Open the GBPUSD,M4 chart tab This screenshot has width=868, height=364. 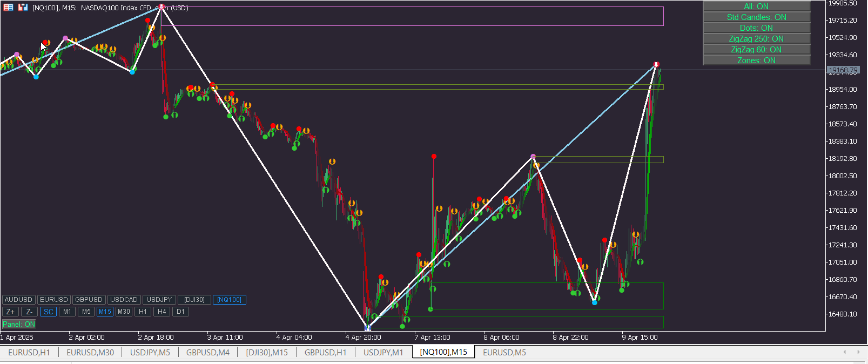pos(208,352)
